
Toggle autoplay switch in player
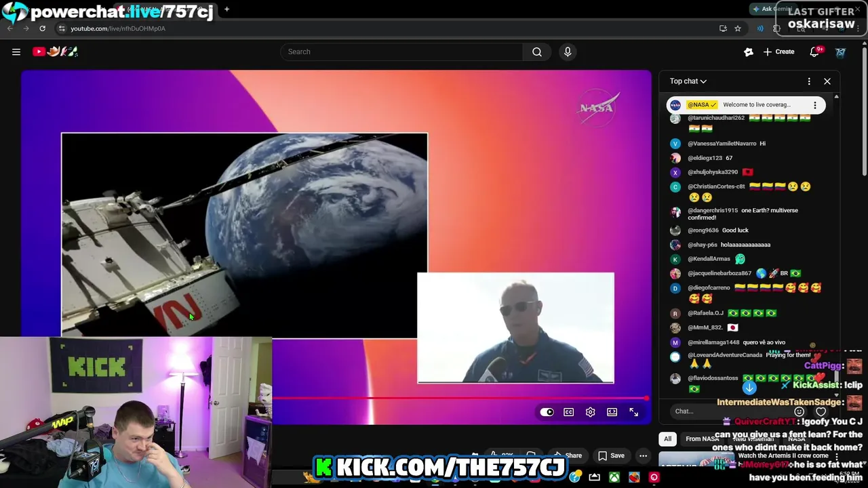pyautogui.click(x=547, y=412)
